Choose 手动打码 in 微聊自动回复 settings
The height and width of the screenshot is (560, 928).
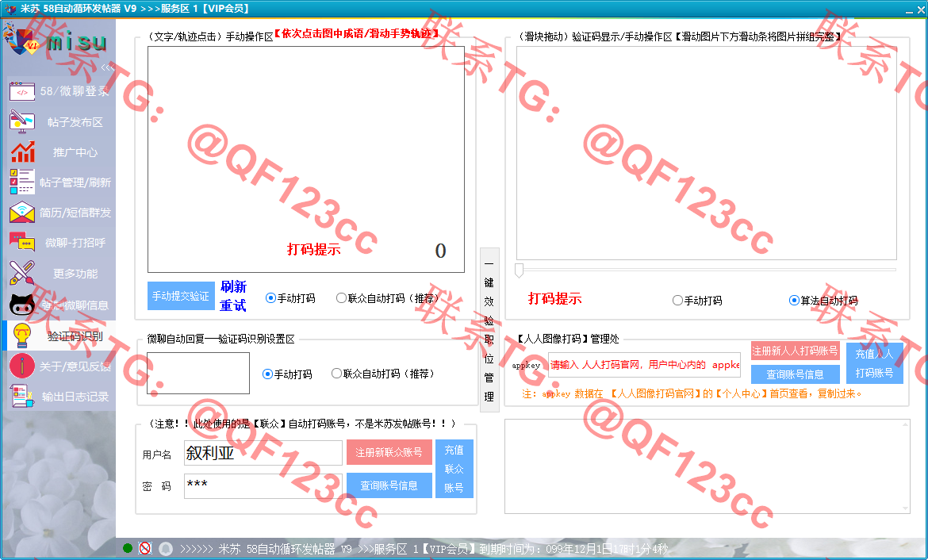pyautogui.click(x=287, y=374)
